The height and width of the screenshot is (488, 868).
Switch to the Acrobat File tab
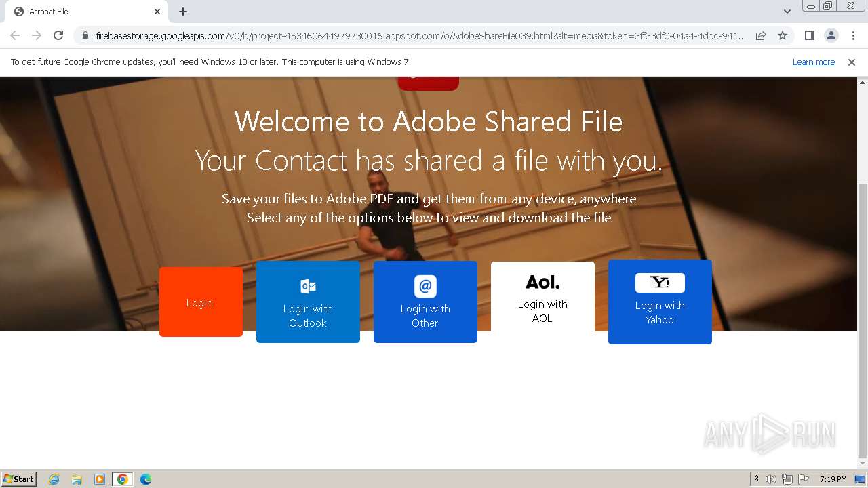(x=87, y=12)
